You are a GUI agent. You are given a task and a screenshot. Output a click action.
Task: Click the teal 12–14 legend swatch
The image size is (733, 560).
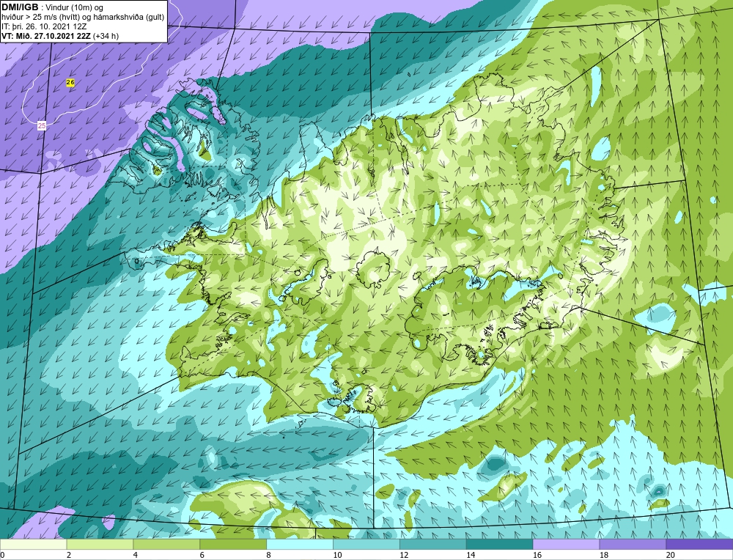[433, 545]
